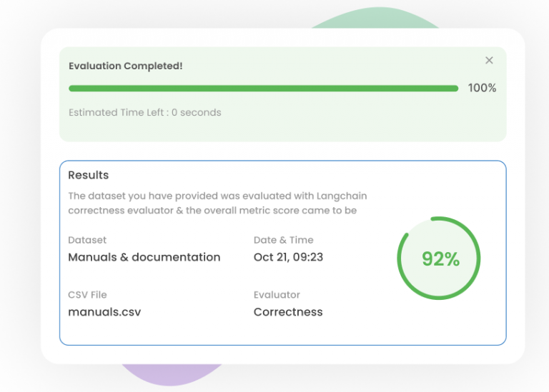Click the second line of the results description
The image size is (549, 392).
(x=212, y=211)
